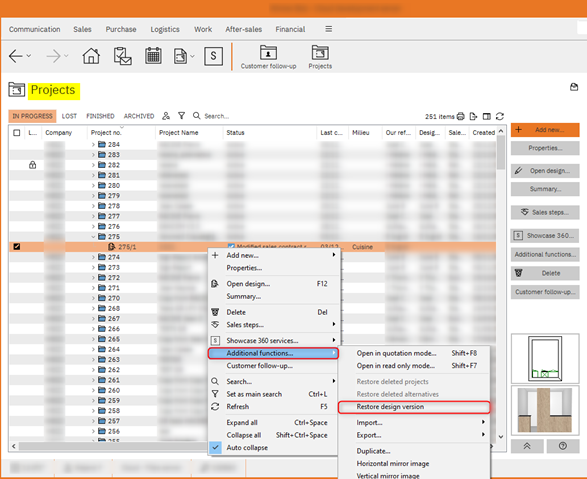Collapse project folder 275
Screen dimensions: 587x479
click(93, 237)
